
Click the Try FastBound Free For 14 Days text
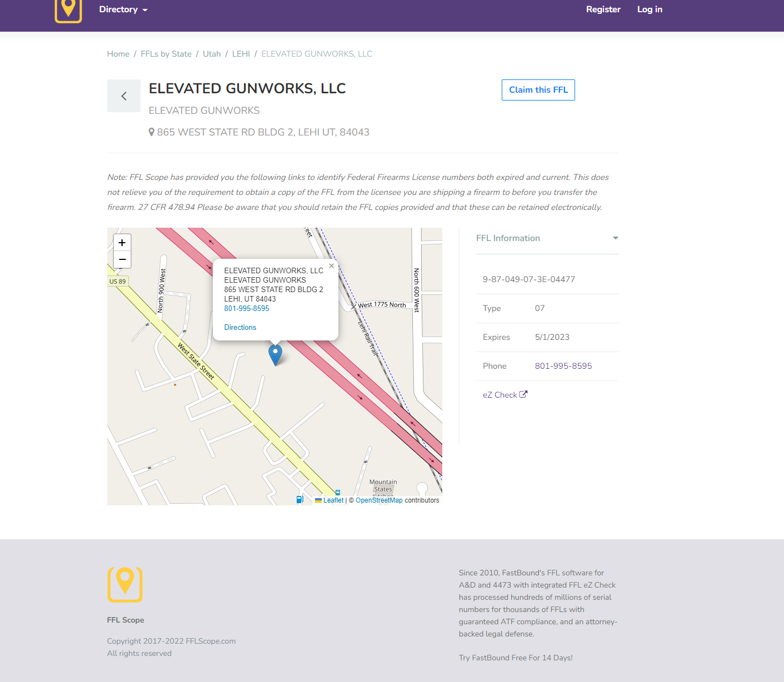[x=516, y=658]
